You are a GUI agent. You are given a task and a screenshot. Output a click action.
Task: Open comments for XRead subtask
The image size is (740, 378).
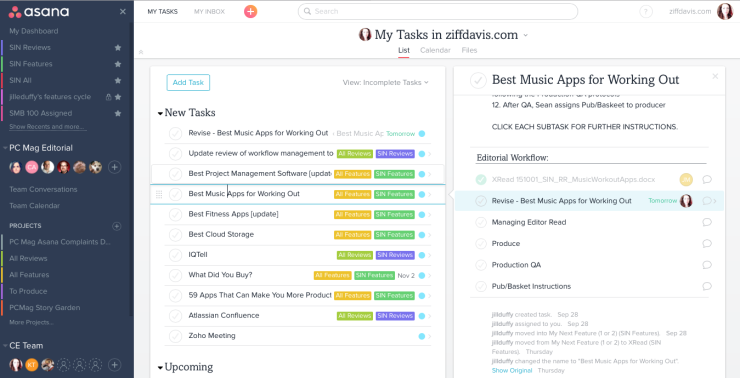click(x=706, y=179)
